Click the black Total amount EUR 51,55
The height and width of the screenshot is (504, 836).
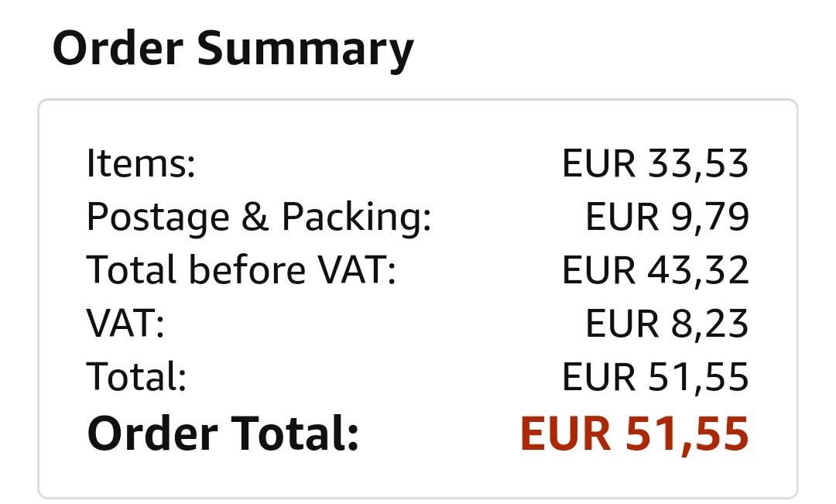click(656, 376)
